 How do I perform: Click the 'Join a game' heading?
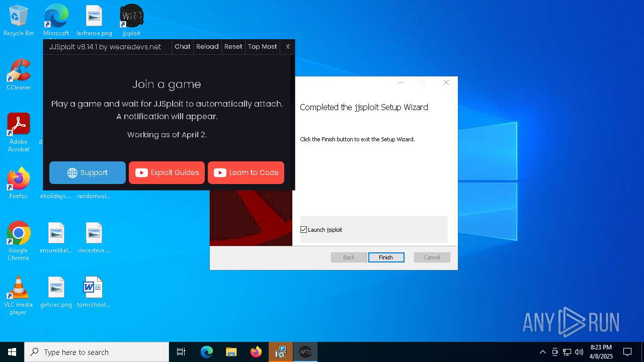[x=167, y=84]
